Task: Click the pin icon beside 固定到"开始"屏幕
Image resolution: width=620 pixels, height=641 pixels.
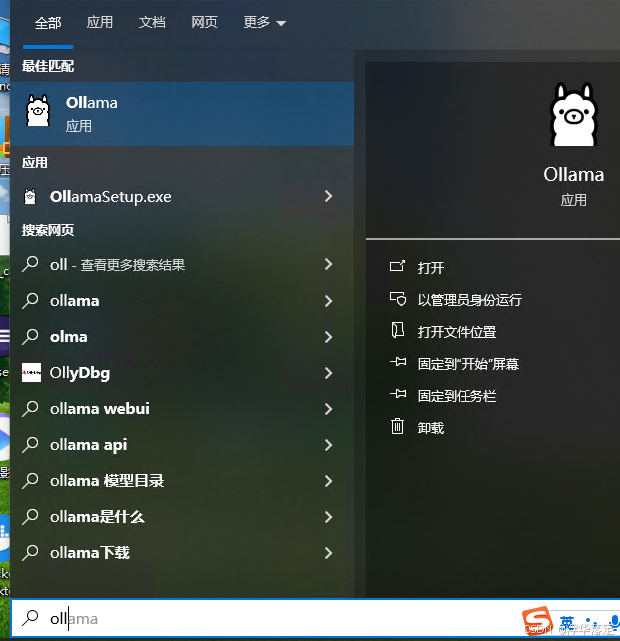Action: click(x=398, y=362)
